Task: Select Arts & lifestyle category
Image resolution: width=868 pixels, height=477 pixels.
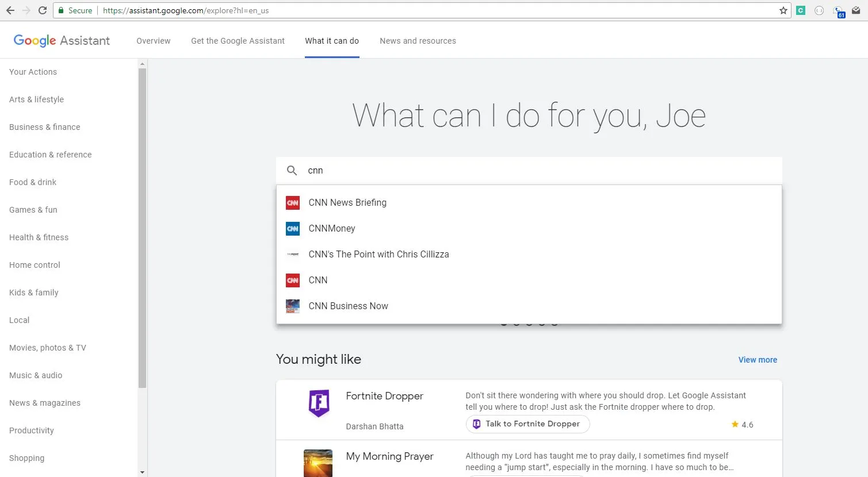Action: (36, 99)
